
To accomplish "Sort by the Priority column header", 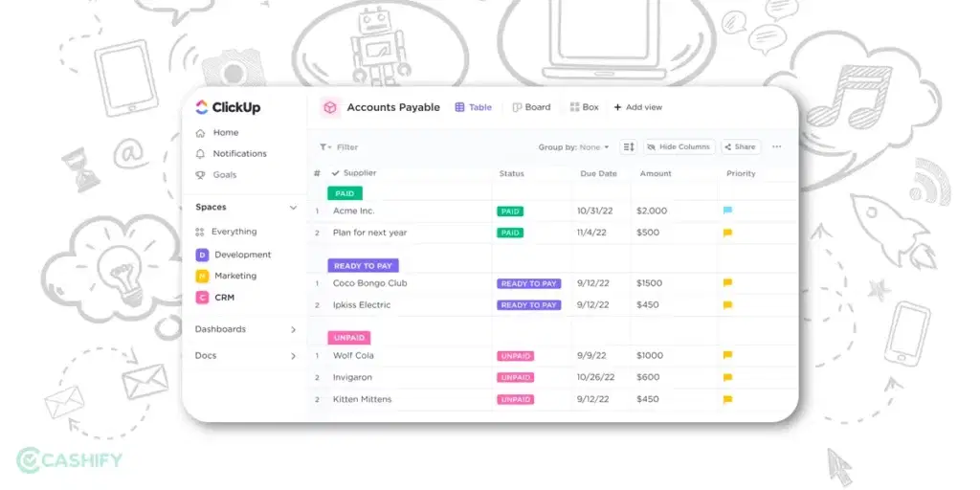I will coord(741,174).
